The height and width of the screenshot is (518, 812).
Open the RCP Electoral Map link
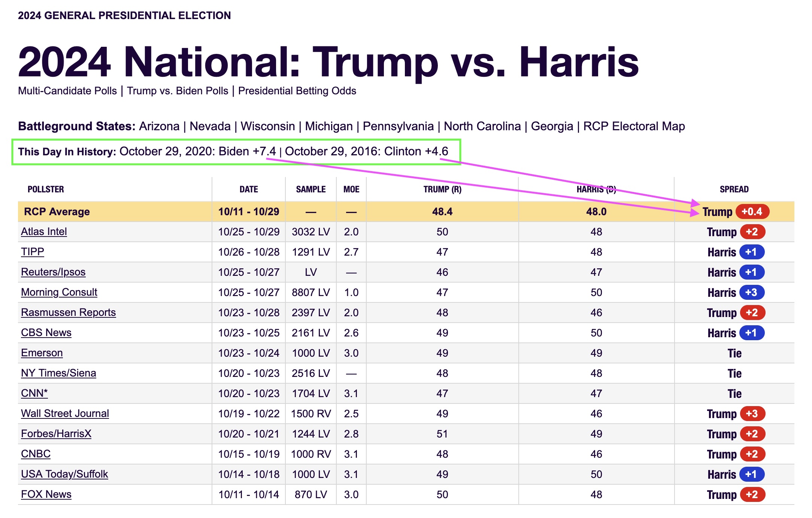click(634, 126)
